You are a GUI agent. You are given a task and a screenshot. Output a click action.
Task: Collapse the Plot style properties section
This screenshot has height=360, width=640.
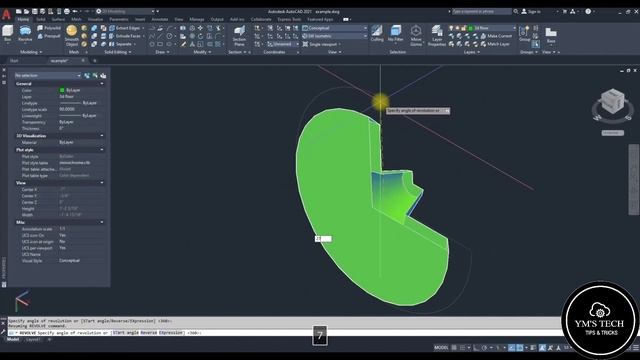pyautogui.click(x=102, y=150)
